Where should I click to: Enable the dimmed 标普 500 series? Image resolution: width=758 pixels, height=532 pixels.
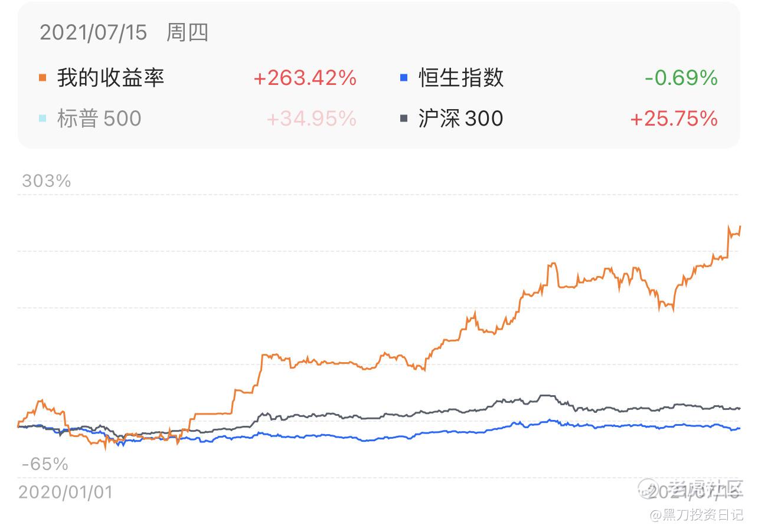click(99, 119)
